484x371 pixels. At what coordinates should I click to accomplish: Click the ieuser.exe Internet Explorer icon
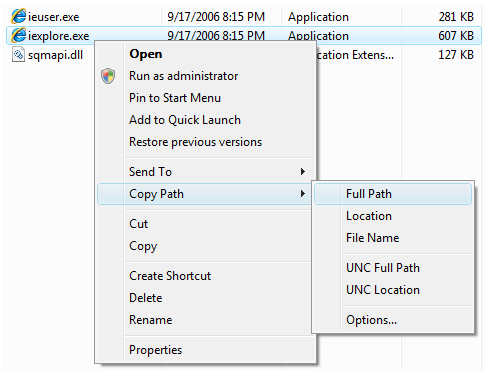[18, 16]
